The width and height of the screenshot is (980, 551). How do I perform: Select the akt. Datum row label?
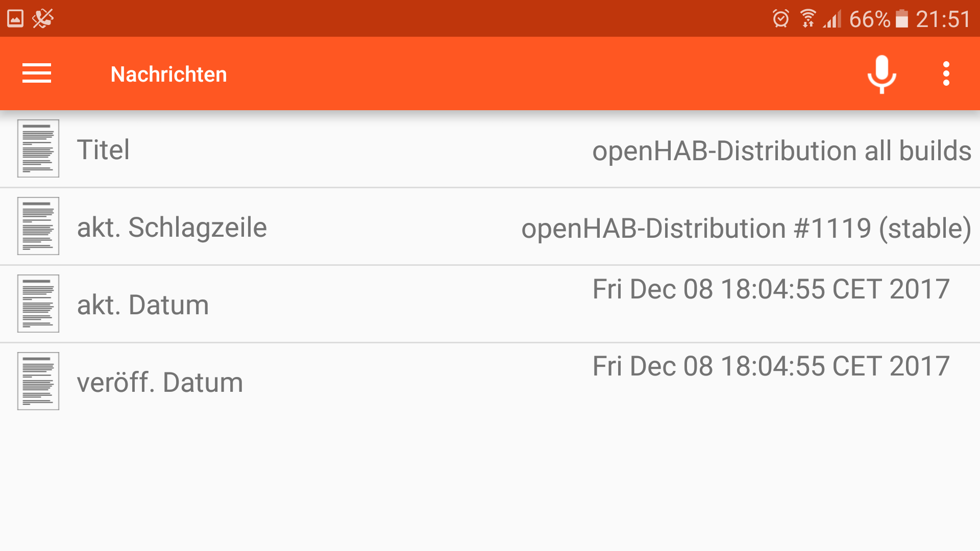point(143,305)
